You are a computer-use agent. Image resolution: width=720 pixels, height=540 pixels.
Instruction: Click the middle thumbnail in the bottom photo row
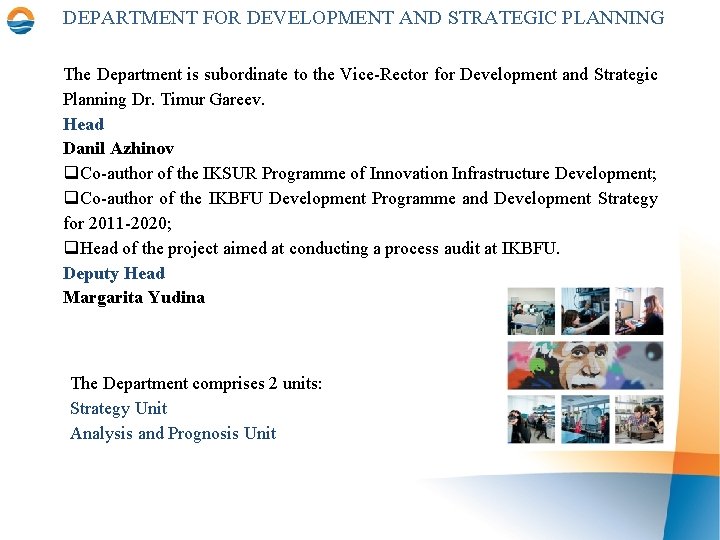coord(585,419)
